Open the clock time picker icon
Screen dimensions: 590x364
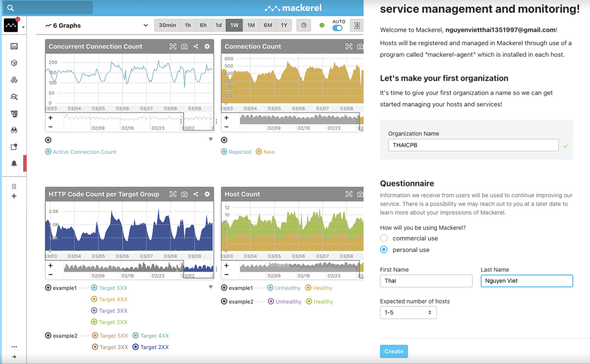pos(304,25)
